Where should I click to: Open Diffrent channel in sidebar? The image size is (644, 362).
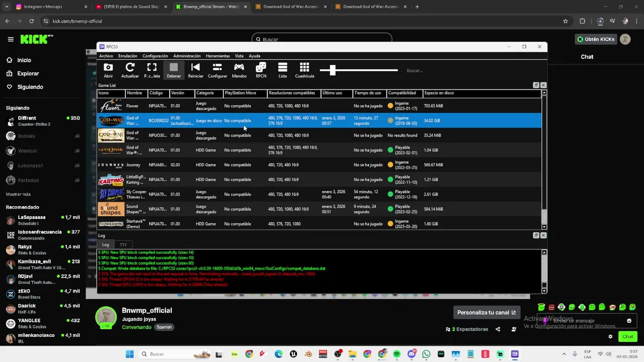click(x=43, y=121)
